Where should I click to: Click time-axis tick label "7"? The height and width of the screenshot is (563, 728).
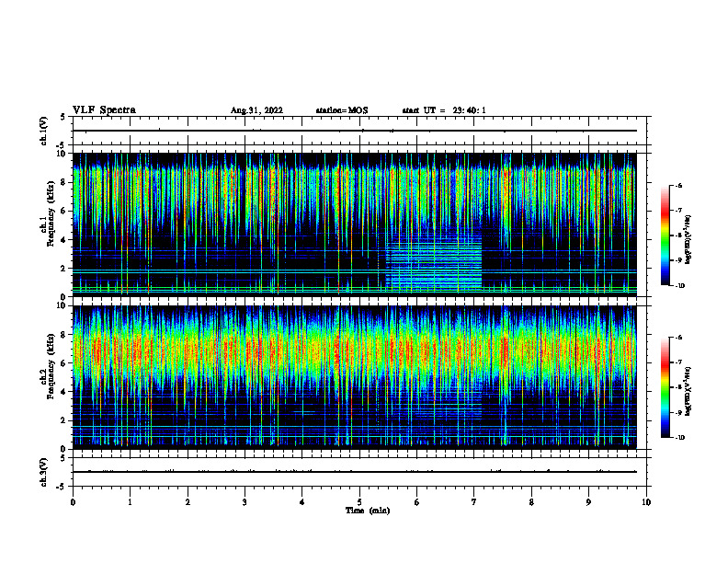pyautogui.click(x=474, y=502)
